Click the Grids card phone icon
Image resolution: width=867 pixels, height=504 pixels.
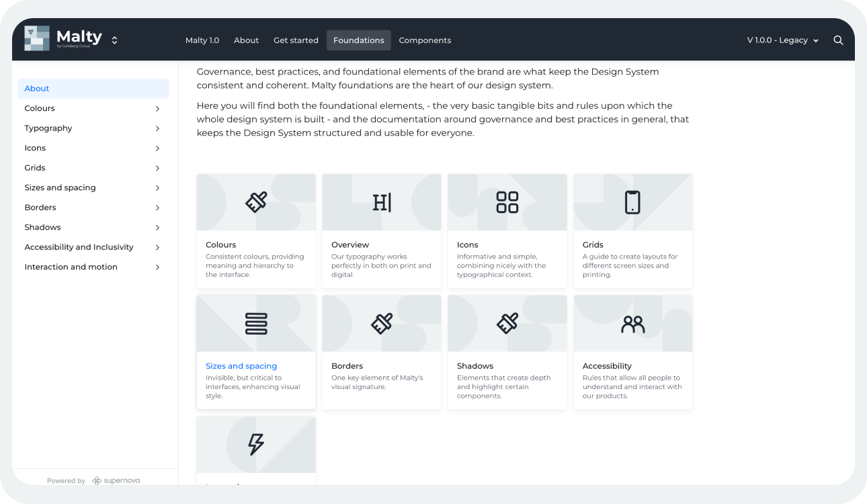632,202
